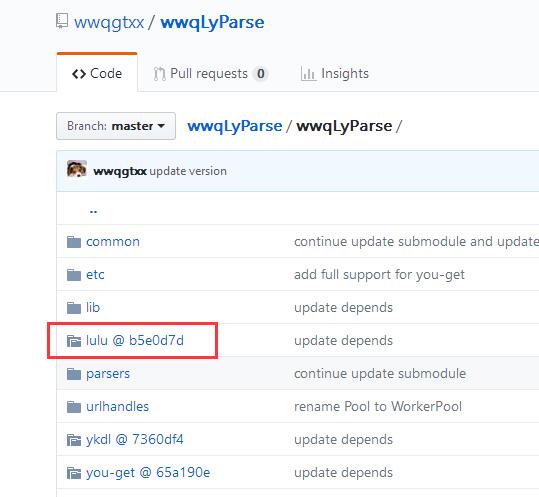Click the wwqgtxx avatar thumbnail
This screenshot has height=497, width=539.
(x=77, y=169)
